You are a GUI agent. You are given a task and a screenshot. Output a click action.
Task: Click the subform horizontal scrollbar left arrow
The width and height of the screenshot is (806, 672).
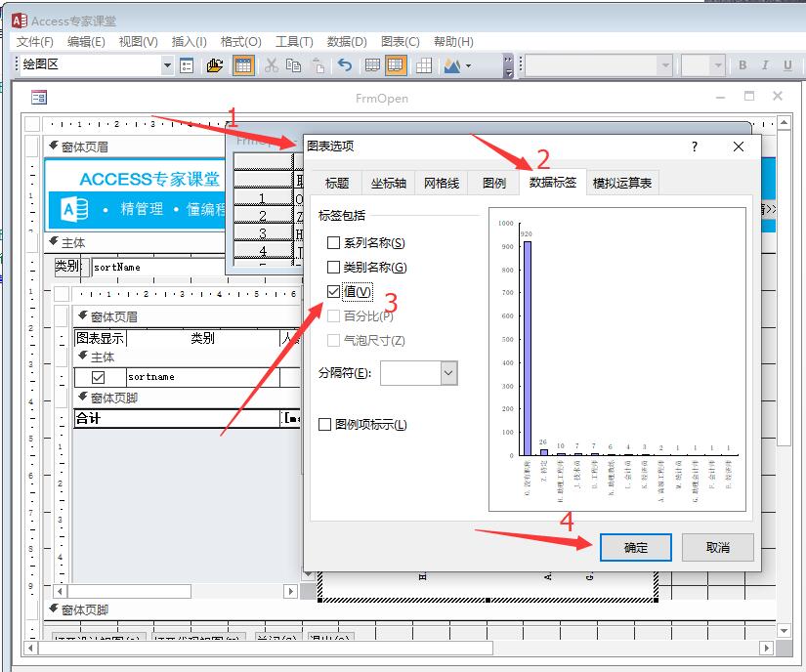click(61, 591)
